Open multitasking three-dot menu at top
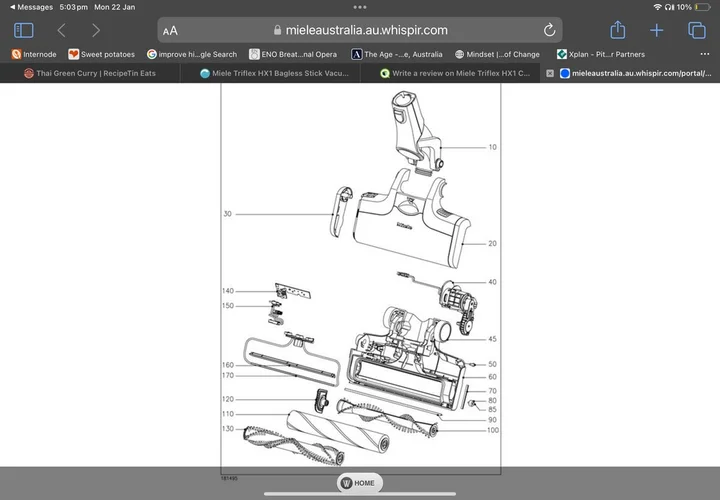 (x=360, y=7)
